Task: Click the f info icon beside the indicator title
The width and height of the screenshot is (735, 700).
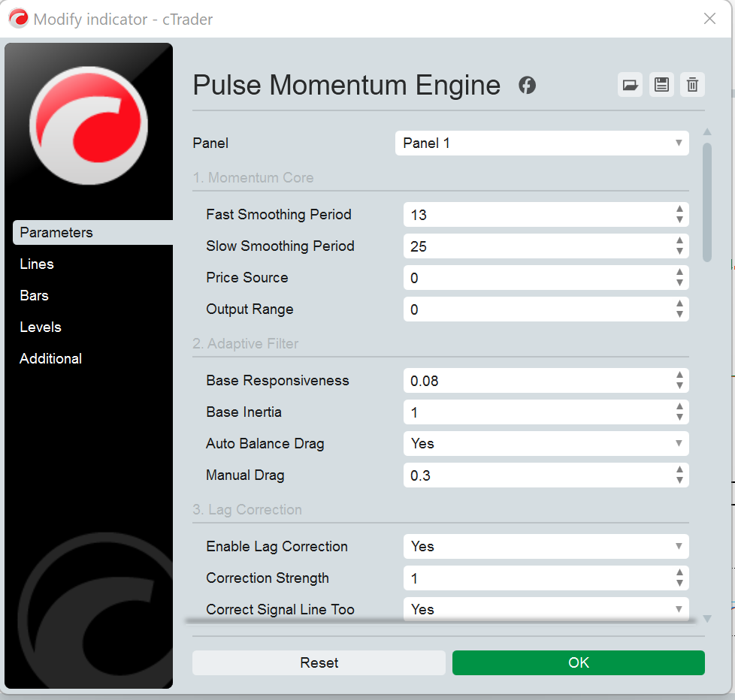Action: (527, 86)
